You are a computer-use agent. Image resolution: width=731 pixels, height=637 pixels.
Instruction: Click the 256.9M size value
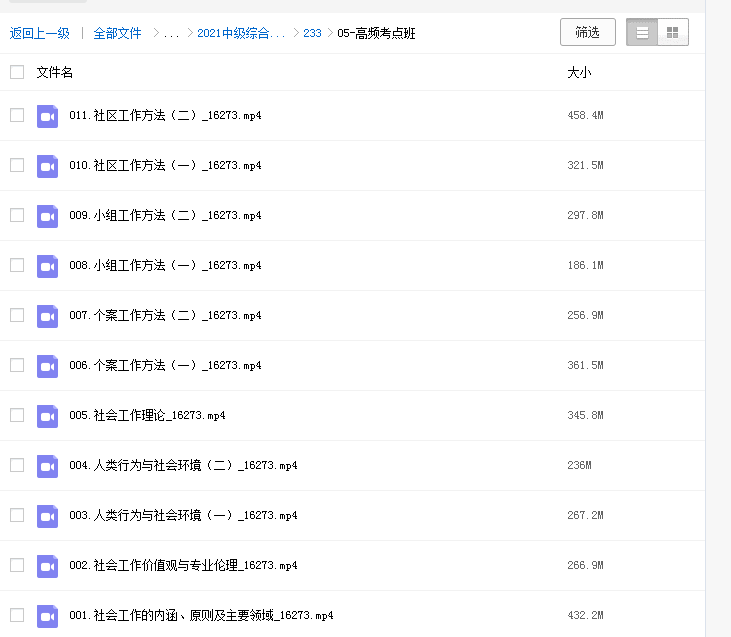coord(585,315)
